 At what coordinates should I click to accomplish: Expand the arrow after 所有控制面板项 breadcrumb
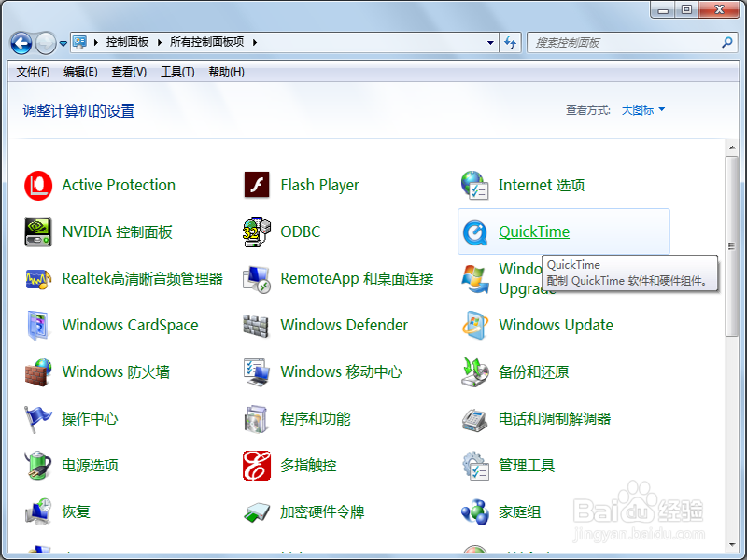pos(255,42)
